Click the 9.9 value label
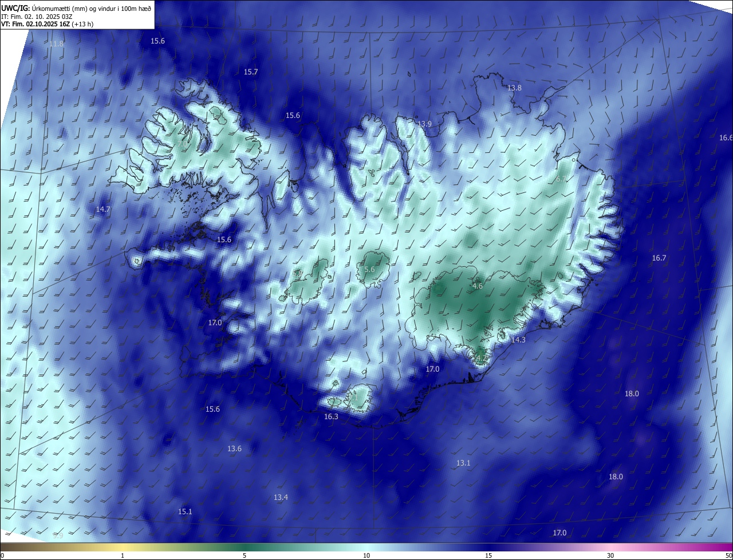This screenshot has height=560, width=733. click(58, 535)
